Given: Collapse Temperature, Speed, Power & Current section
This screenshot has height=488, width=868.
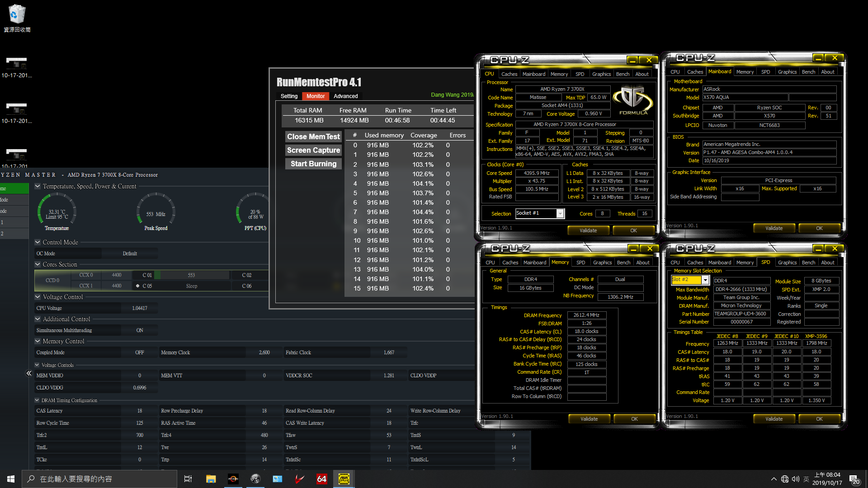Looking at the screenshot, I should coord(38,186).
